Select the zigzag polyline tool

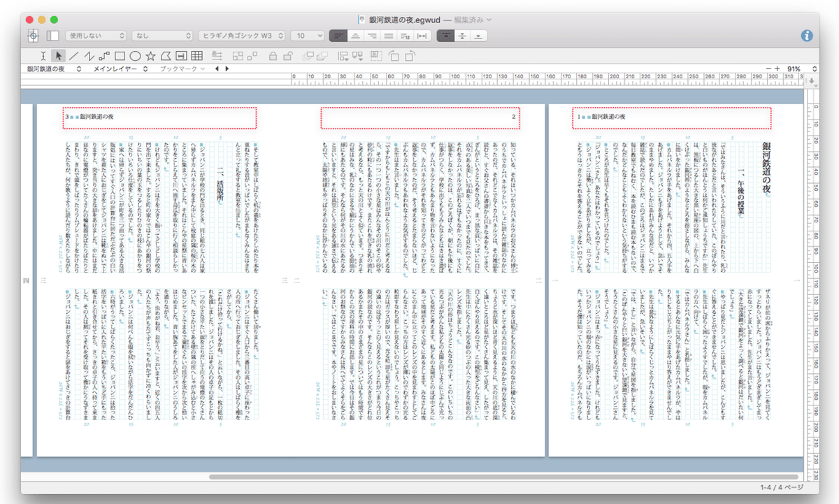tap(89, 55)
